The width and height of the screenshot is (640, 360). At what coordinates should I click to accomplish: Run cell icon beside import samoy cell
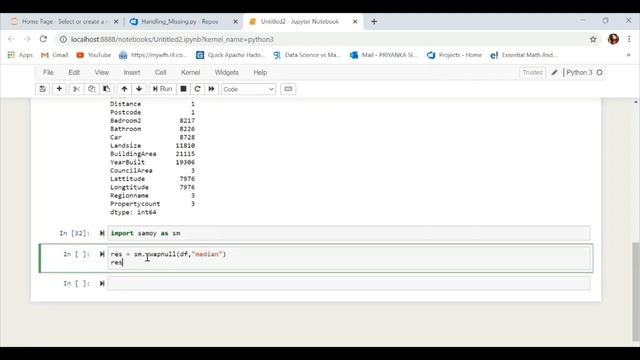(102, 233)
